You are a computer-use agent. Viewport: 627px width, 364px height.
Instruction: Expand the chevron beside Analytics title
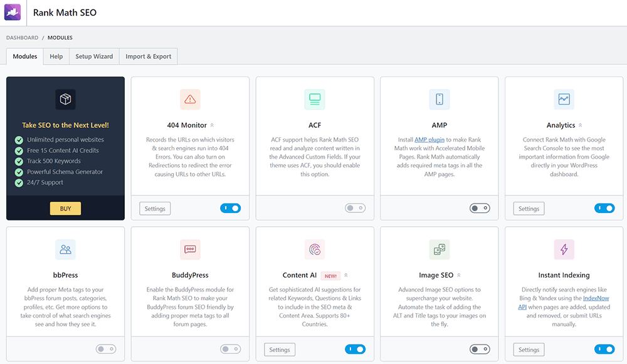[581, 125]
